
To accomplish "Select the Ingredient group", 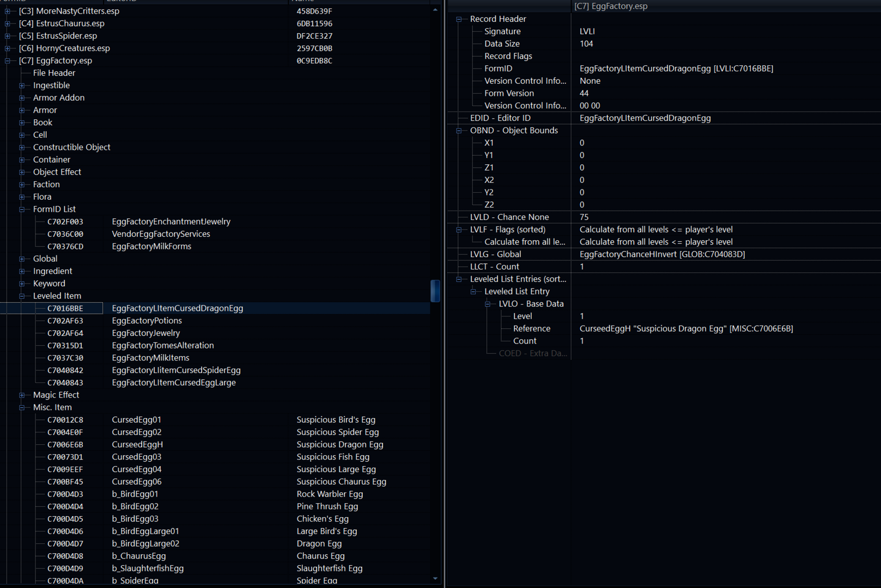I will pos(53,271).
